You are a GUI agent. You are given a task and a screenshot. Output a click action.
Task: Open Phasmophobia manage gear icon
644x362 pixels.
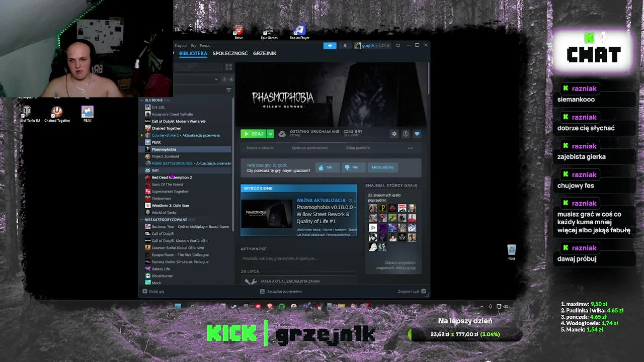[x=394, y=134]
